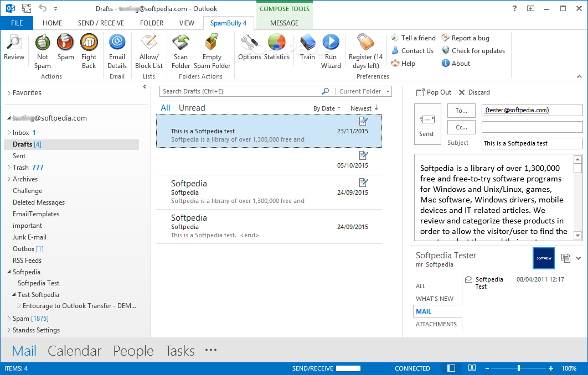Click the Pop Out button
The width and height of the screenshot is (588, 375).
pyautogui.click(x=434, y=92)
